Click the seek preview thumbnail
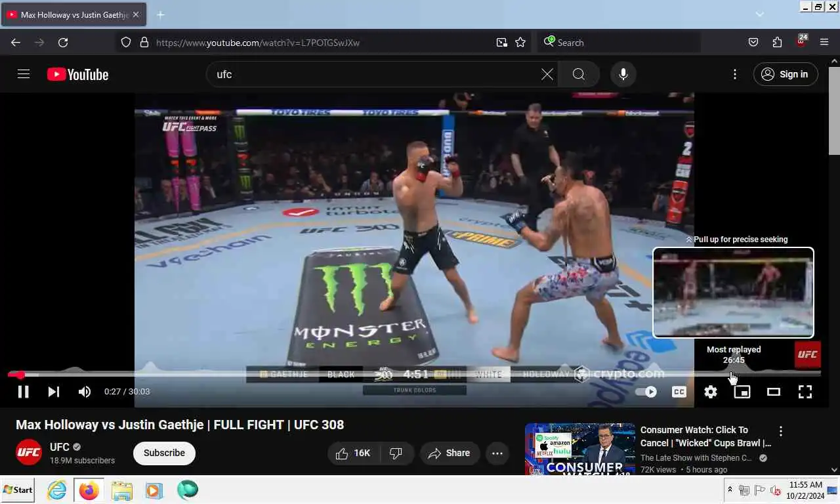Image resolution: width=840 pixels, height=504 pixels. (734, 293)
